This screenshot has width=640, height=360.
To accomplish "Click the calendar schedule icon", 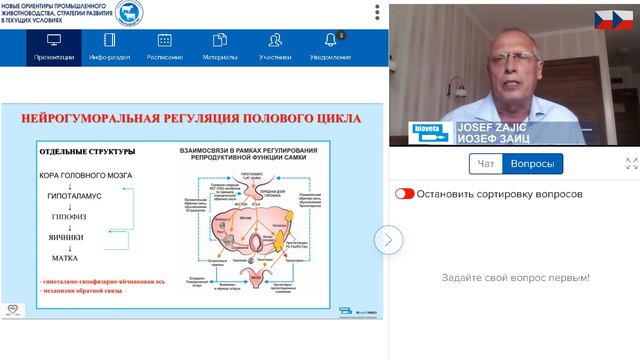I will point(164,40).
